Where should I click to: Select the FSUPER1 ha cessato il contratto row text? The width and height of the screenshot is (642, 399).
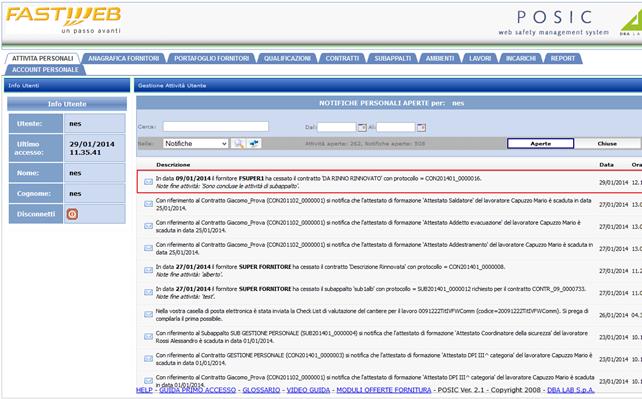pyautogui.click(x=319, y=182)
